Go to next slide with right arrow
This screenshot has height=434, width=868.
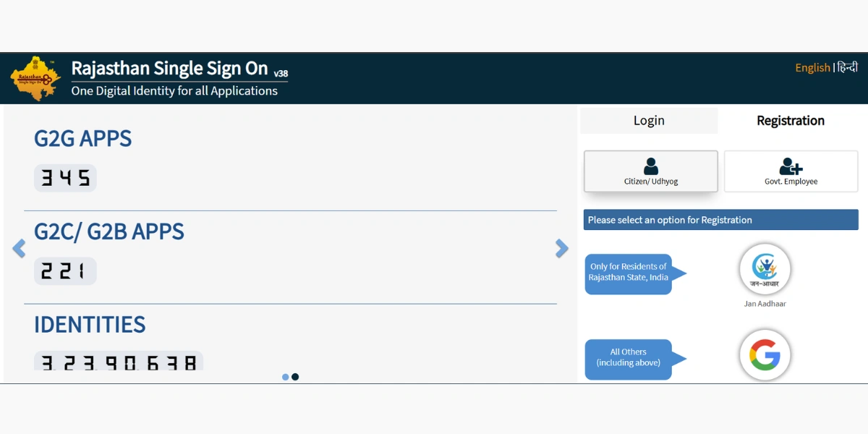click(562, 249)
